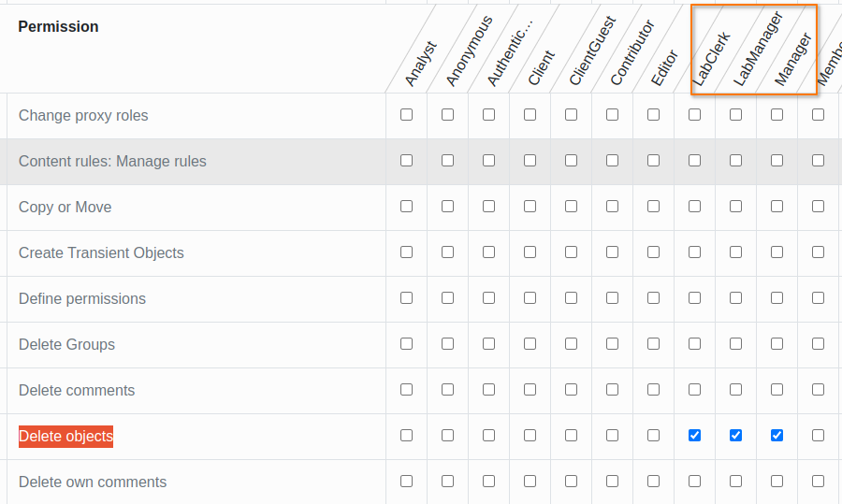Check Delete own comments for Authenticated

[x=488, y=481]
